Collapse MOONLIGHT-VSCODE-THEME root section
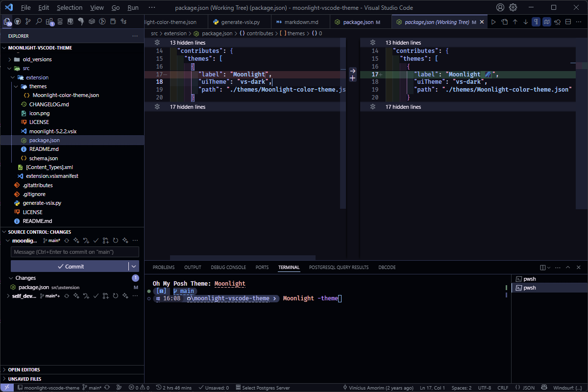This screenshot has width=588, height=392. tap(4, 48)
